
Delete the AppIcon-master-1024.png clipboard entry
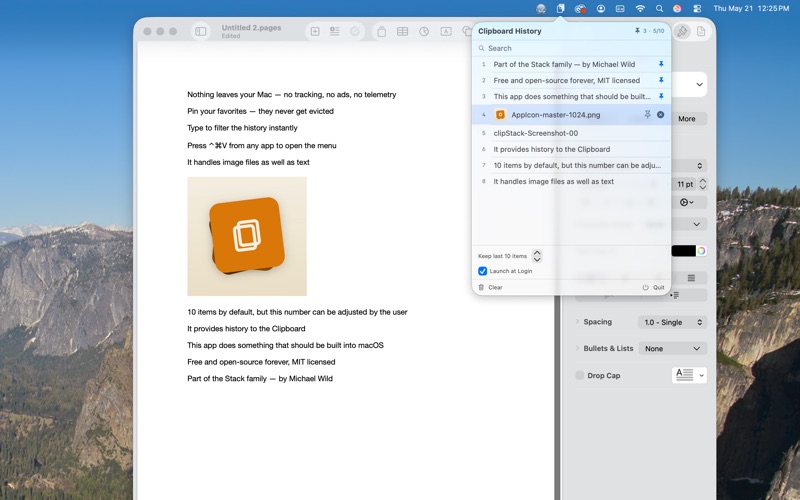click(661, 115)
